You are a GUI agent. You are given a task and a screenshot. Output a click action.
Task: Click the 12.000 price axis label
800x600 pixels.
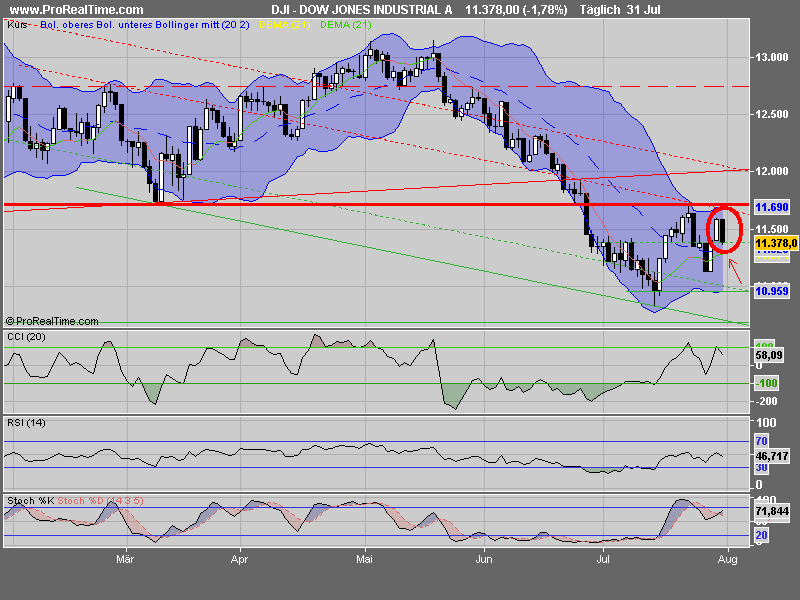coord(772,171)
